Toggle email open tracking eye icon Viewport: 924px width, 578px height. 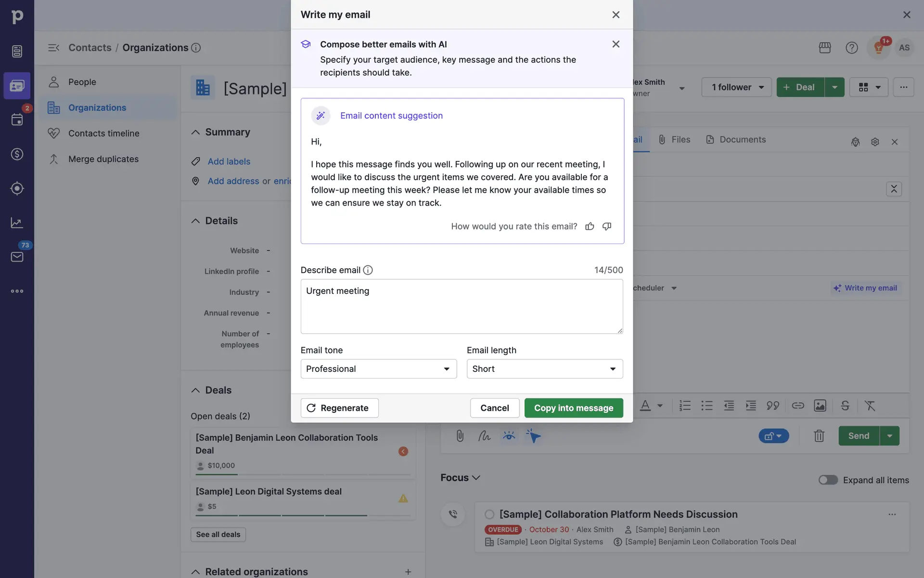pyautogui.click(x=509, y=436)
